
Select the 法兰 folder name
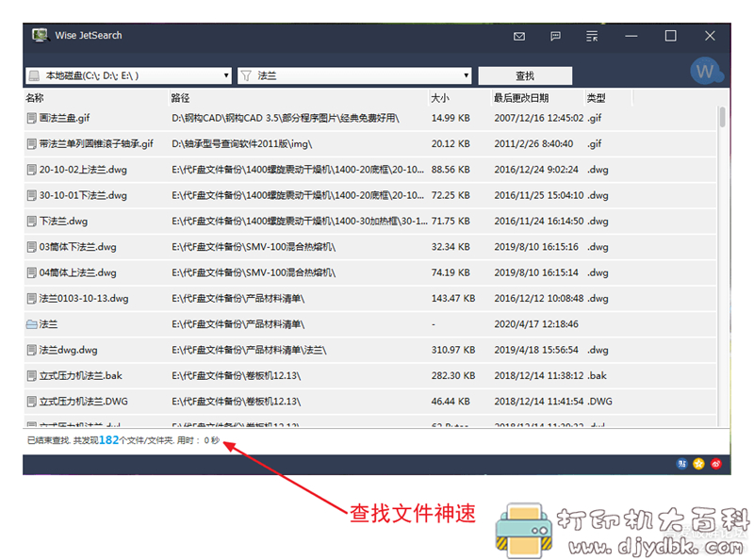coord(48,324)
